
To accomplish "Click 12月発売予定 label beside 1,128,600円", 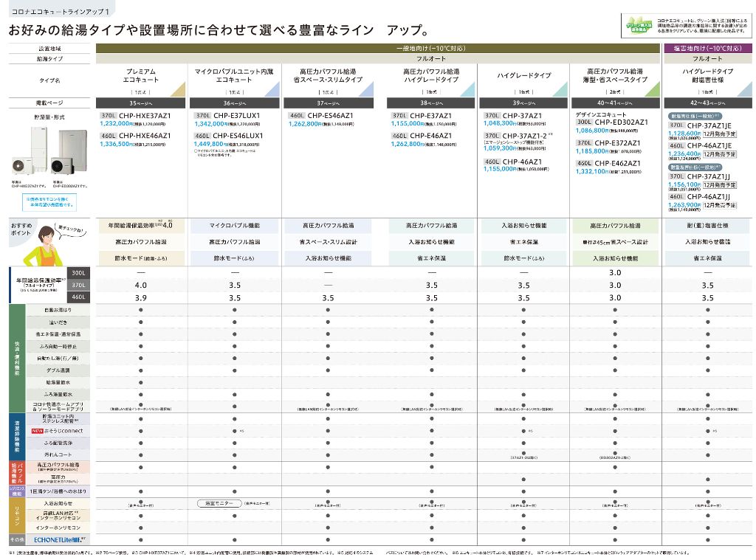I will point(719,134).
